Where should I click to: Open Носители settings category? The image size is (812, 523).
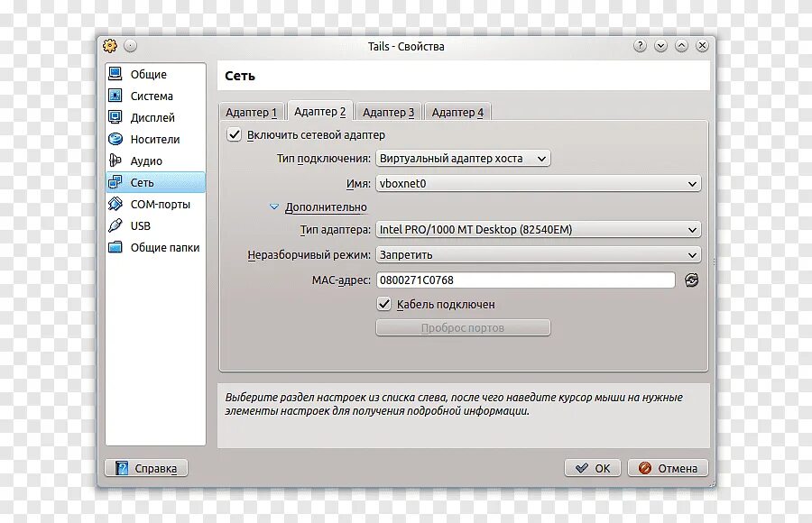155,139
